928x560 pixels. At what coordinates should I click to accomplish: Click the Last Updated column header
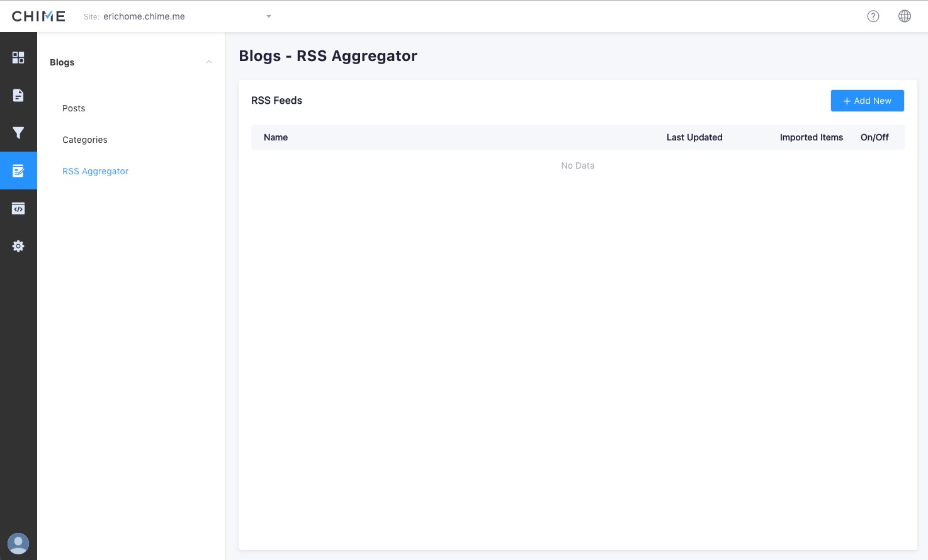coord(694,137)
